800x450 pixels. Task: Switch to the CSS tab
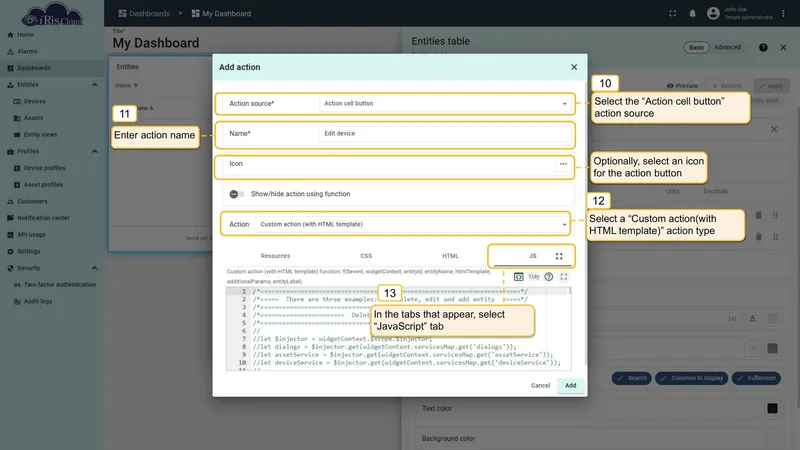point(366,256)
